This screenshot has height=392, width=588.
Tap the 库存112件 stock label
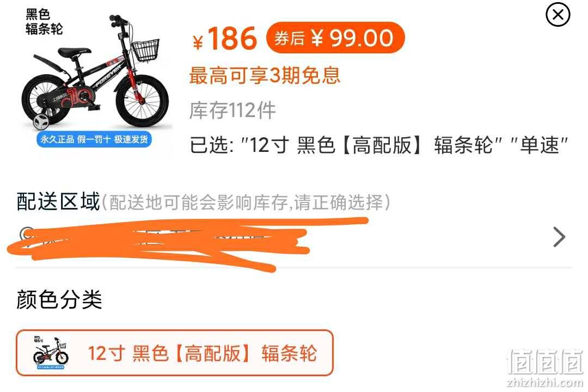pos(232,111)
